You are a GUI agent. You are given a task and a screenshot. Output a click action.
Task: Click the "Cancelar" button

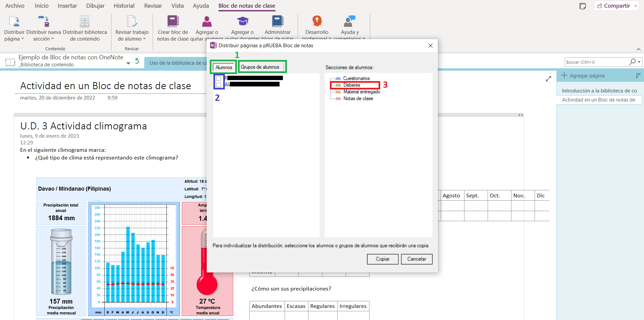coord(416,259)
